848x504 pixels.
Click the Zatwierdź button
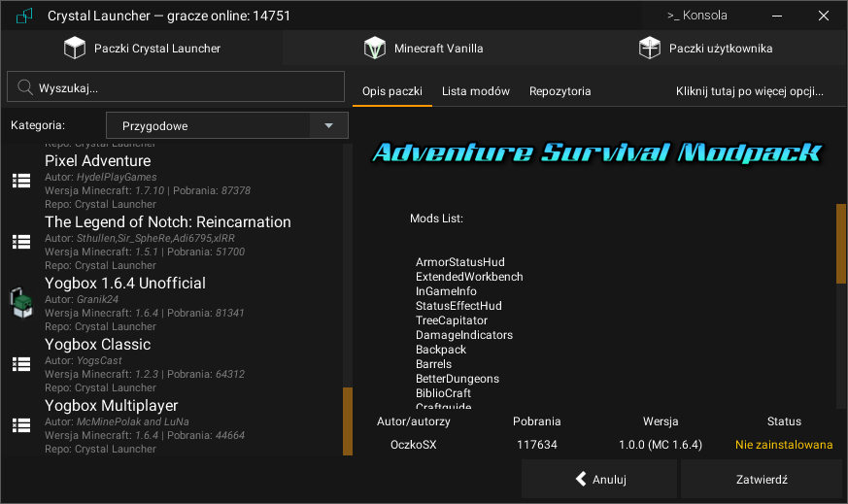[762, 479]
